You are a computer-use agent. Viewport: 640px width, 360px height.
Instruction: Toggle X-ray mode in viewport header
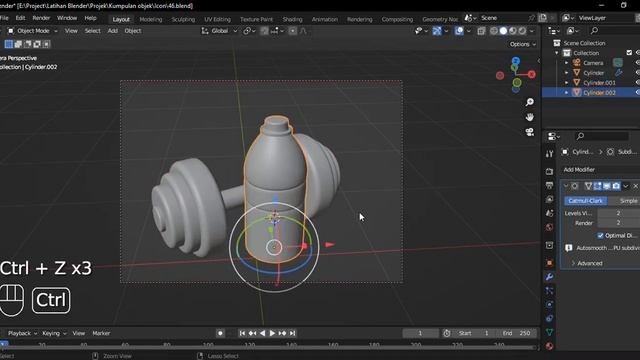[x=481, y=31]
